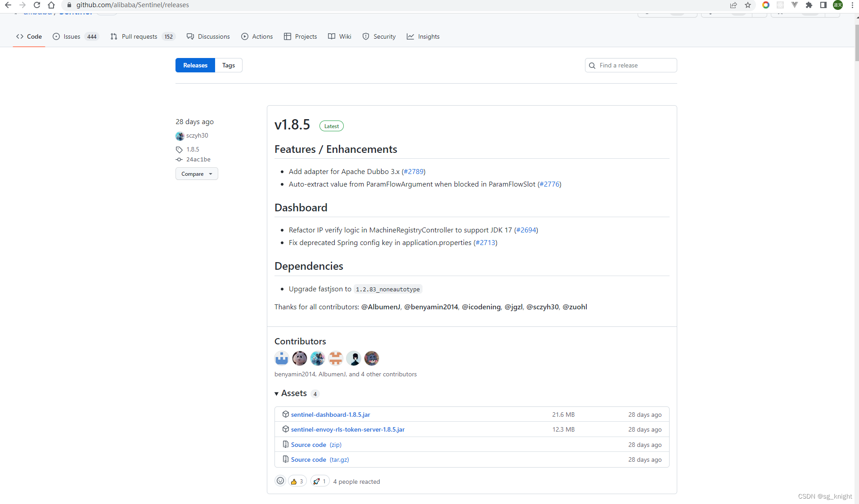Download sentinel-dashboard-1.8.5.jar

330,414
